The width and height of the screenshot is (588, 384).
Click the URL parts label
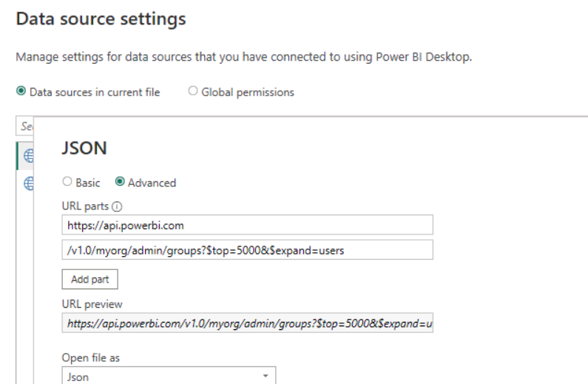(x=85, y=206)
